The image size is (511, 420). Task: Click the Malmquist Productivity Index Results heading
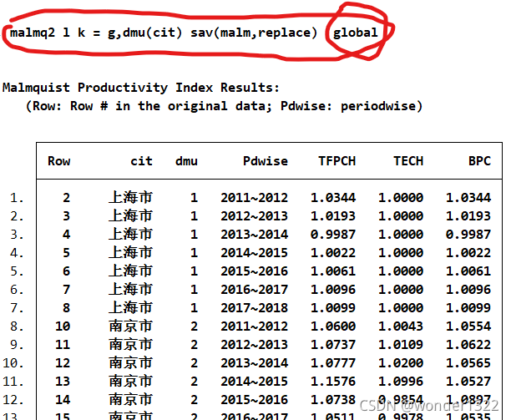coord(141,88)
